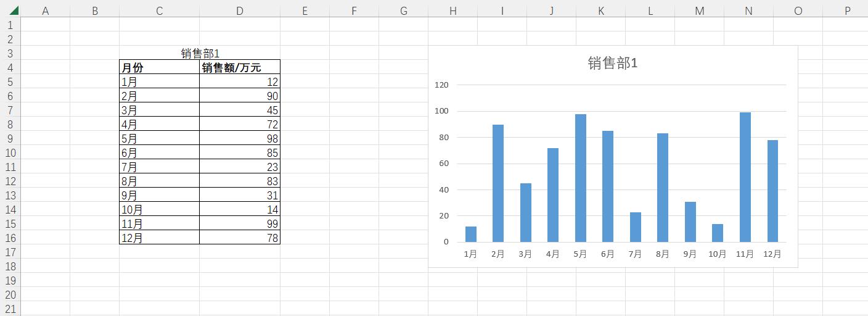Click the sales value 83 cell
The image size is (868, 316).
pos(239,181)
